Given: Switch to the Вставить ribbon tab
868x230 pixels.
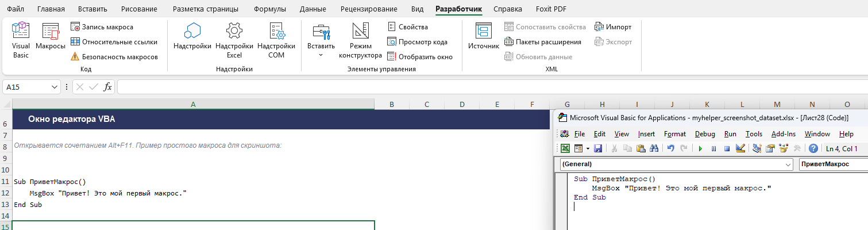Looking at the screenshot, I should 93,9.
